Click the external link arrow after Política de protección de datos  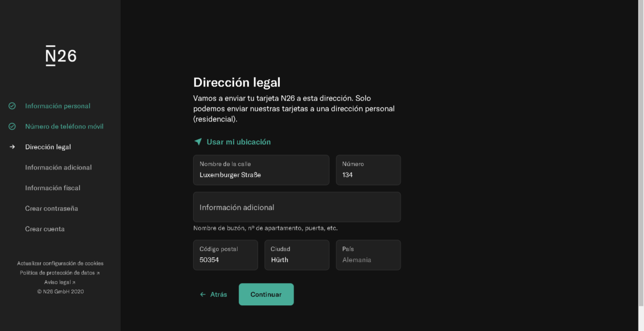click(98, 273)
